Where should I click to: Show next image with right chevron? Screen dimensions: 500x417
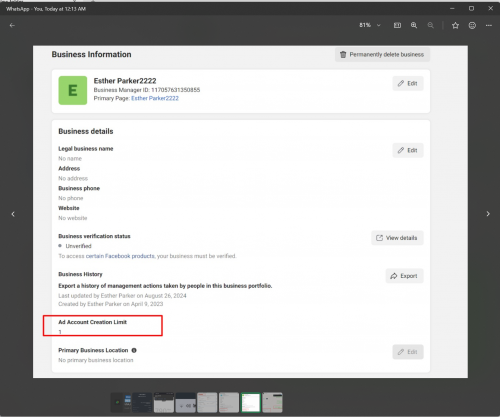tap(488, 214)
